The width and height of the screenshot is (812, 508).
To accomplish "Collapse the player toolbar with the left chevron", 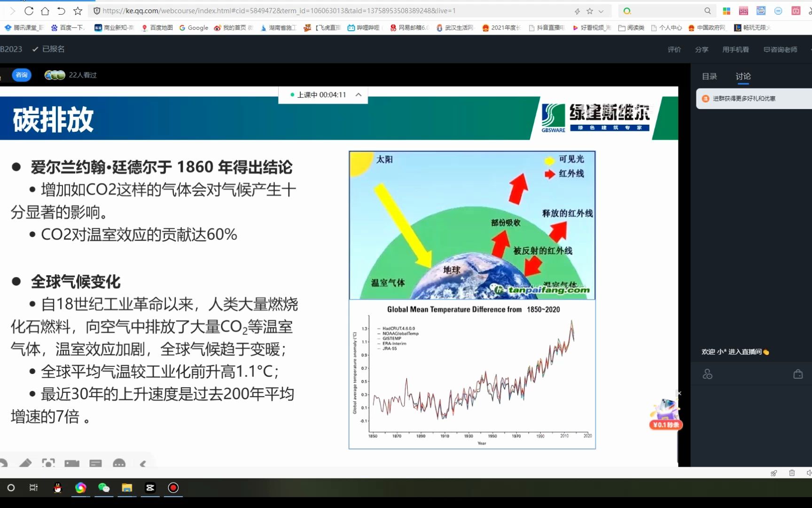I will (143, 464).
